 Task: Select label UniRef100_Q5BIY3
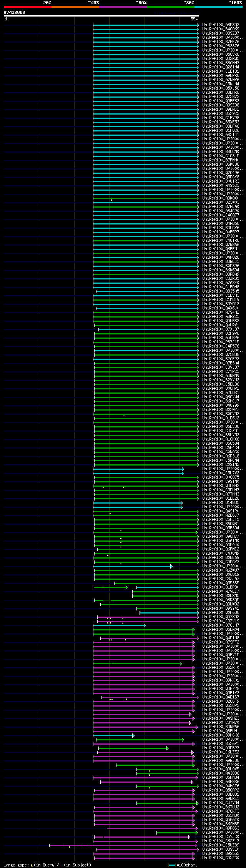pyautogui.click(x=221, y=693)
